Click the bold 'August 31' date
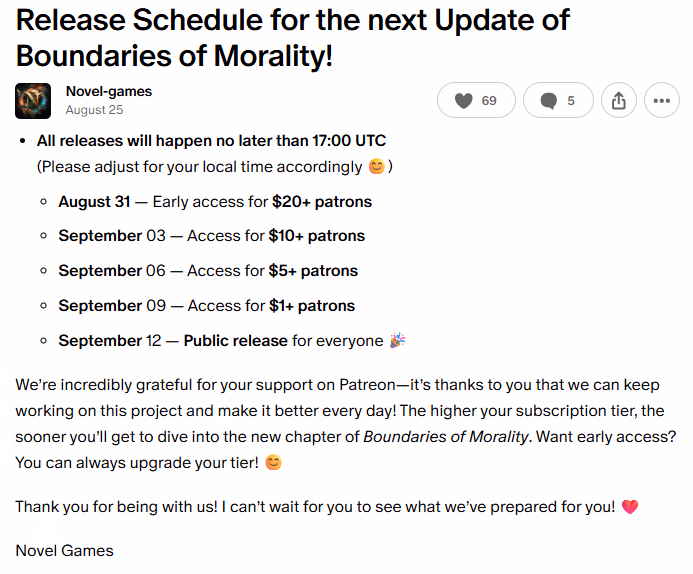The width and height of the screenshot is (693, 574). pyautogui.click(x=94, y=202)
